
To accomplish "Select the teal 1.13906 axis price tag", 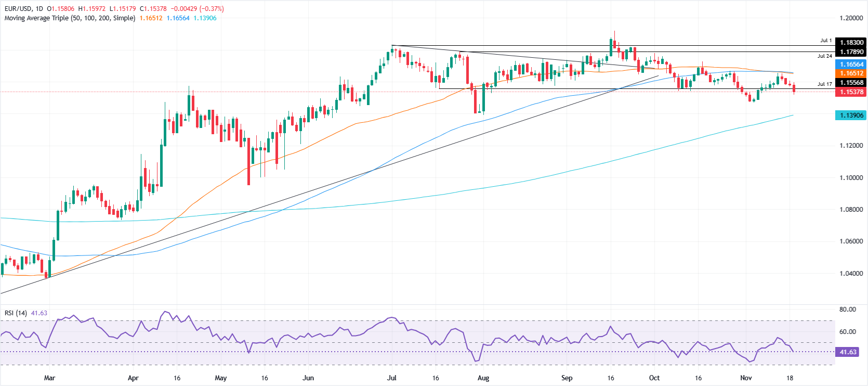I will (x=851, y=115).
